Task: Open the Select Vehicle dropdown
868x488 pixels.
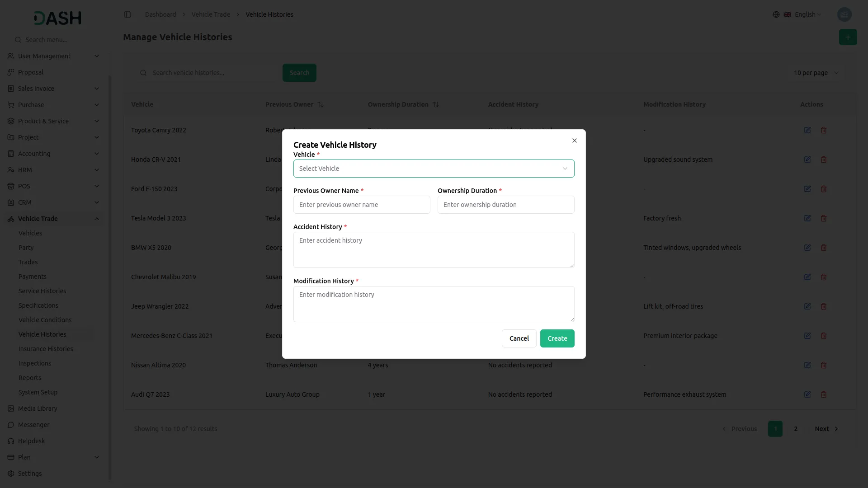Action: coord(434,169)
